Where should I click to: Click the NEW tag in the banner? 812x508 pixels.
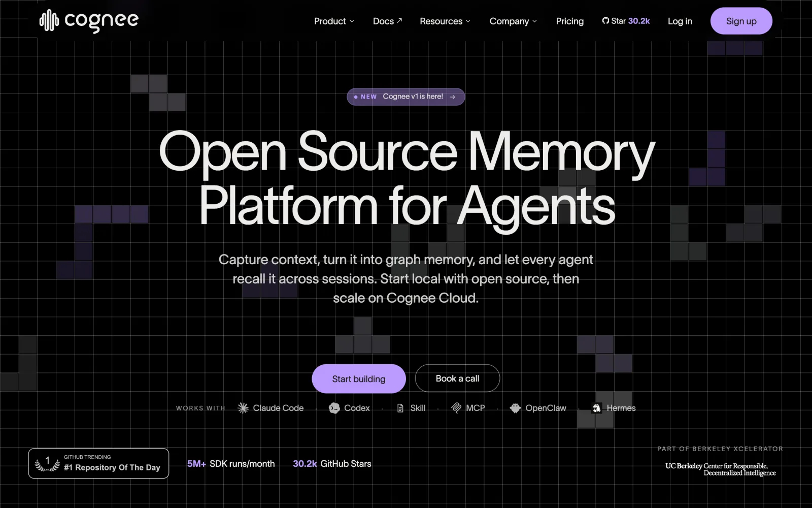click(x=369, y=97)
